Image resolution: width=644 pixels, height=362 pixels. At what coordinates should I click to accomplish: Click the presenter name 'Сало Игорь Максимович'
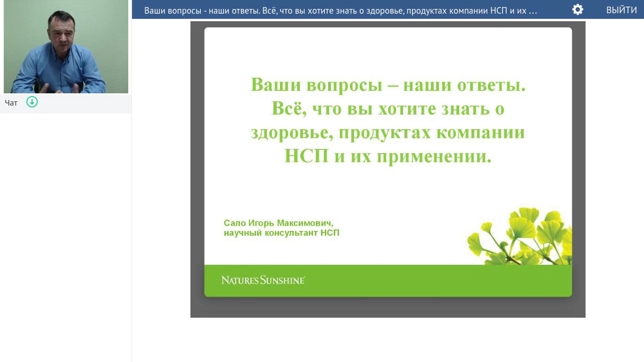click(279, 223)
